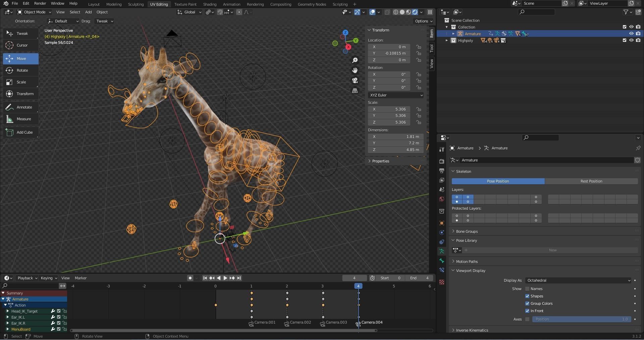Screen dimensions: 644x340
Task: Adjust the Axes Position slider
Action: tap(581, 319)
